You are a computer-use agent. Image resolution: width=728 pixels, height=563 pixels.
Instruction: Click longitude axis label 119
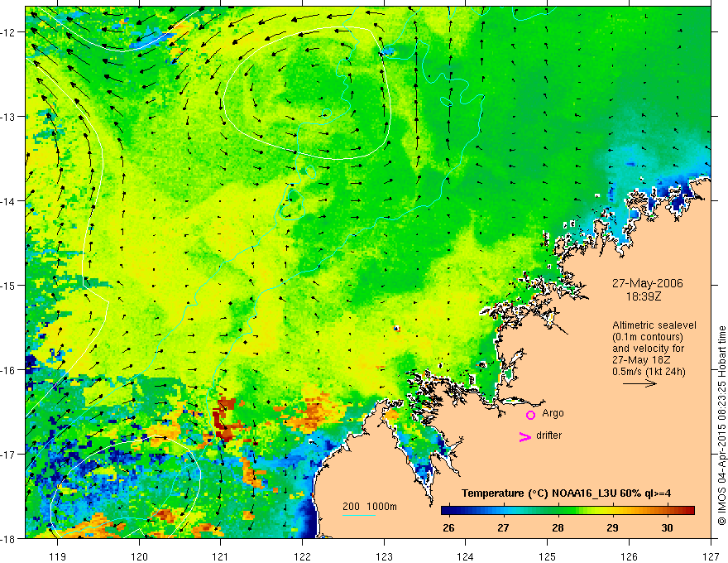pos(58,556)
